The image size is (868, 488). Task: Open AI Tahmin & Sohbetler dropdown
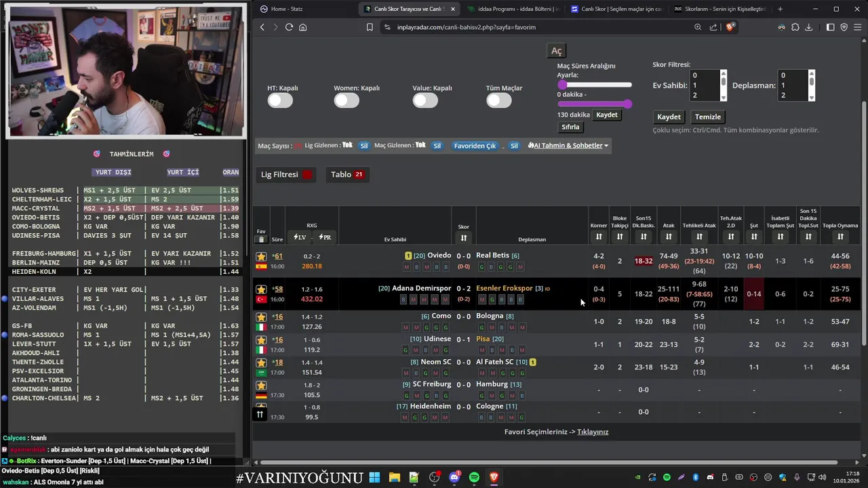click(x=568, y=146)
